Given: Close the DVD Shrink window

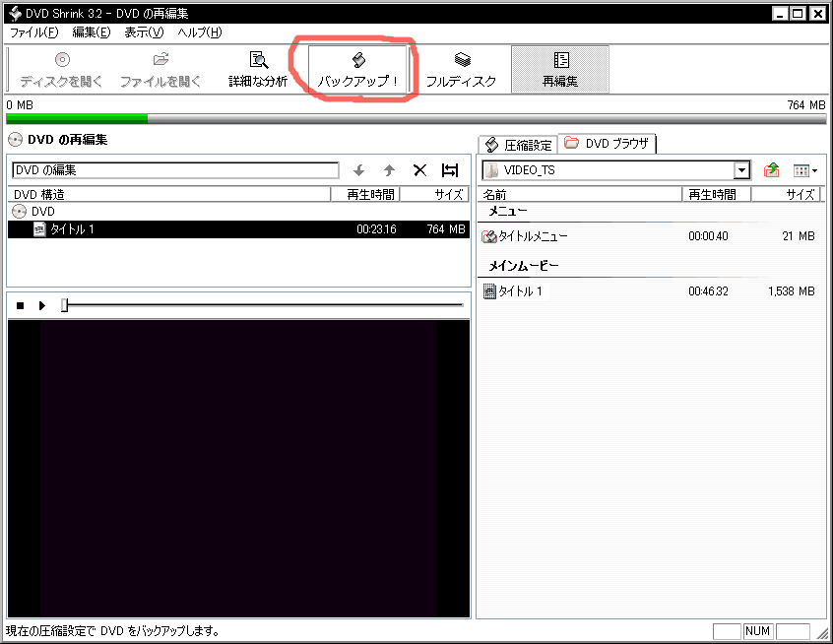Looking at the screenshot, I should pos(817,13).
